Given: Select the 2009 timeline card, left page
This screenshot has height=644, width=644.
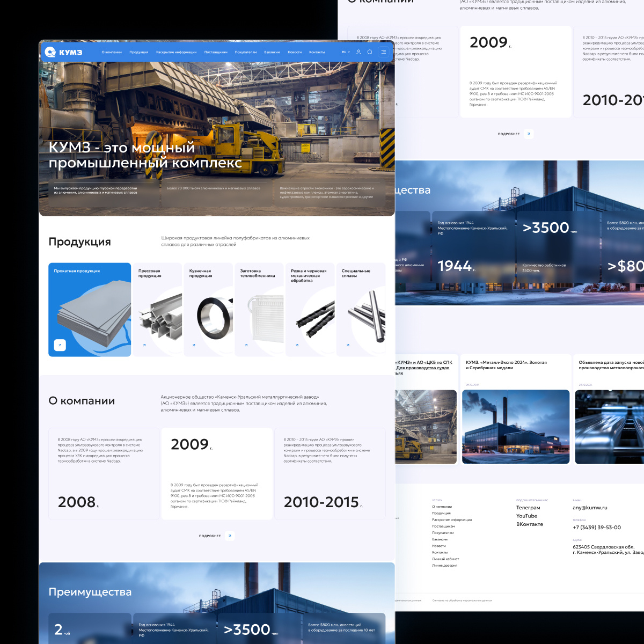Looking at the screenshot, I should [x=217, y=474].
